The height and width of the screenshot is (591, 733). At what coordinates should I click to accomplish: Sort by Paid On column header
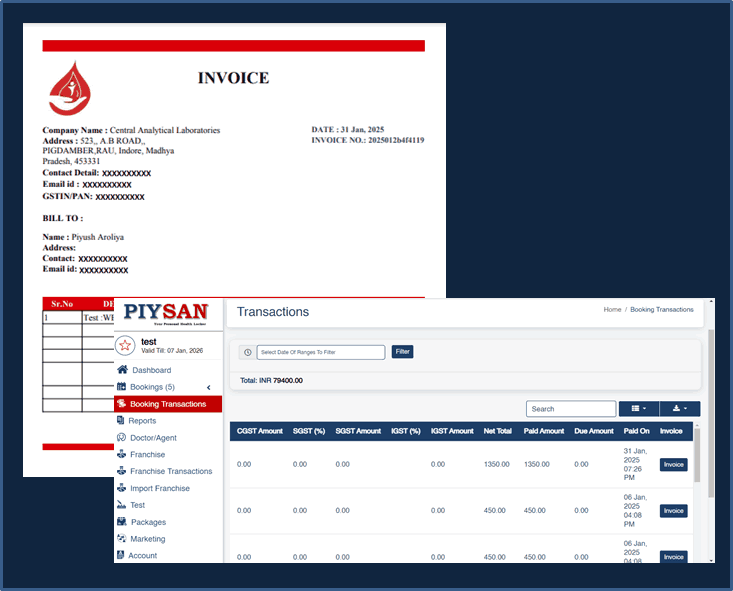pyautogui.click(x=636, y=431)
